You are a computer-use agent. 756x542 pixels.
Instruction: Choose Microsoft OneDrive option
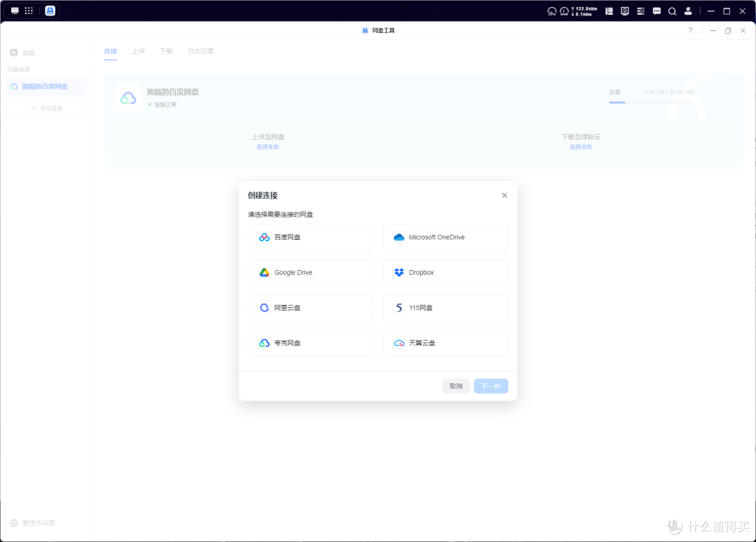[445, 237]
